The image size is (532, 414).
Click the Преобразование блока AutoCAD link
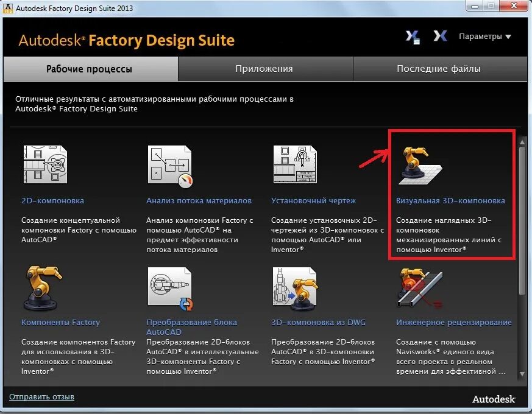coord(192,327)
